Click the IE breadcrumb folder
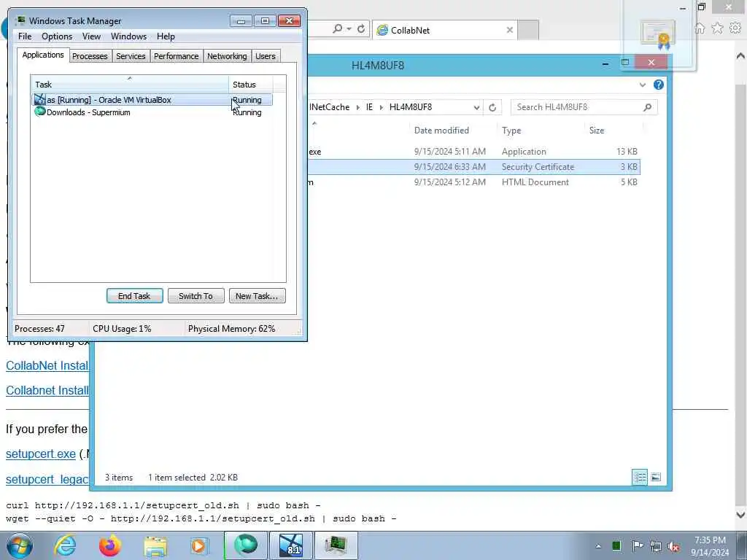 tap(369, 107)
